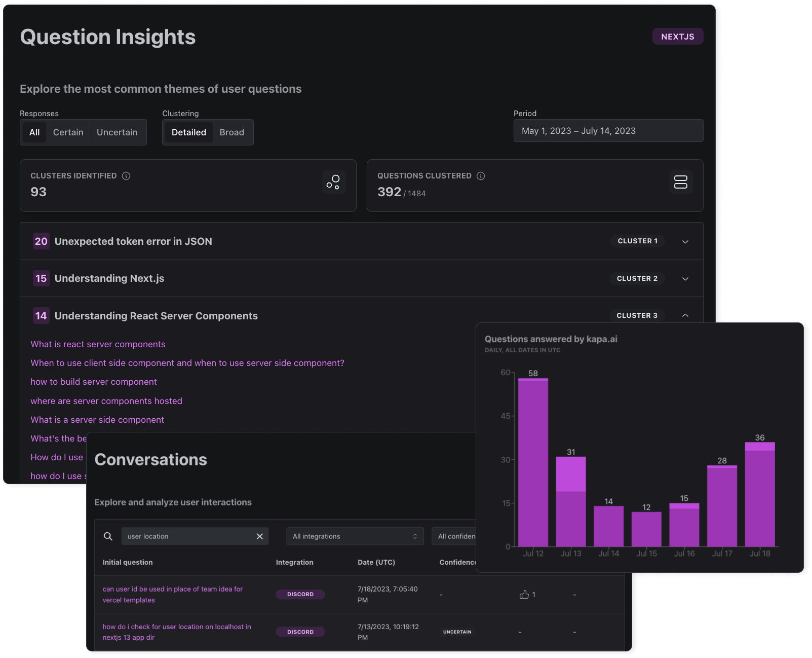This screenshot has width=812, height=658.
Task: Switch clustering to Detailed
Action: [189, 132]
